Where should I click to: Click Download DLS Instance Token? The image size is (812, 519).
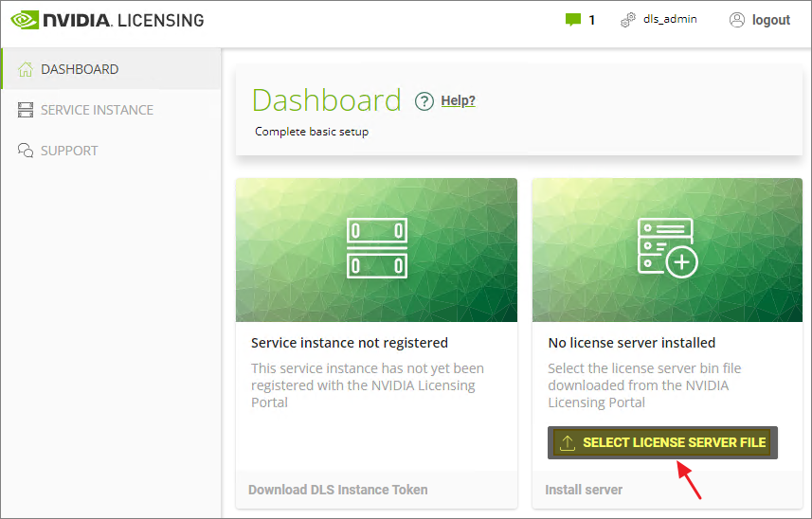coord(337,490)
